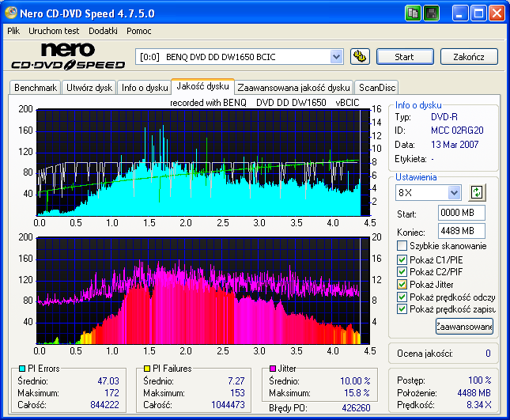This screenshot has width=510, height=420.
Task: Click the Nero app icon in title bar
Action: [11, 13]
